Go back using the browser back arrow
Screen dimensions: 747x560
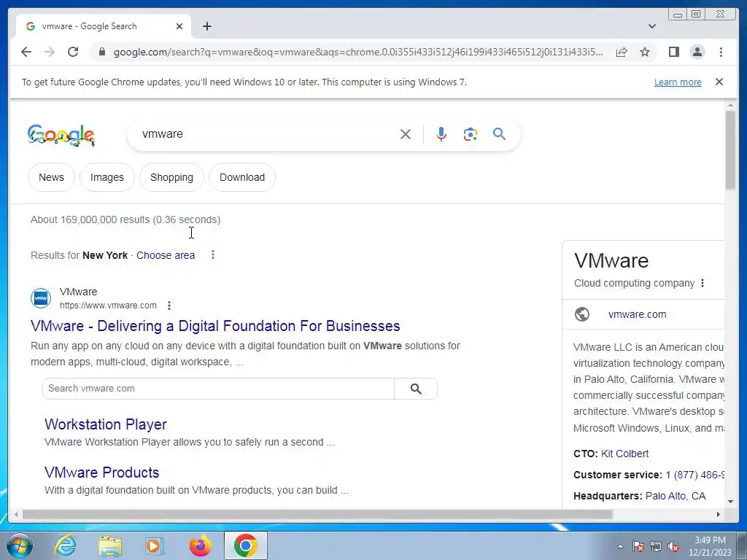tap(26, 52)
